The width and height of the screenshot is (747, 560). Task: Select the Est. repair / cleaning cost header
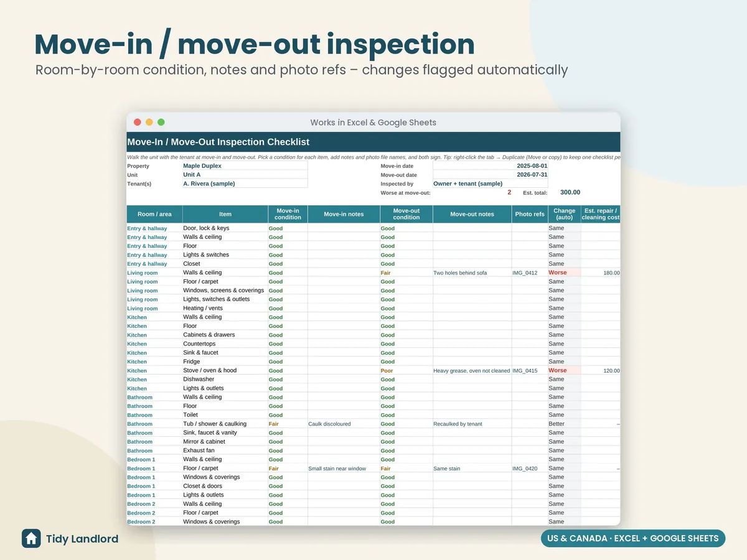click(x=601, y=214)
